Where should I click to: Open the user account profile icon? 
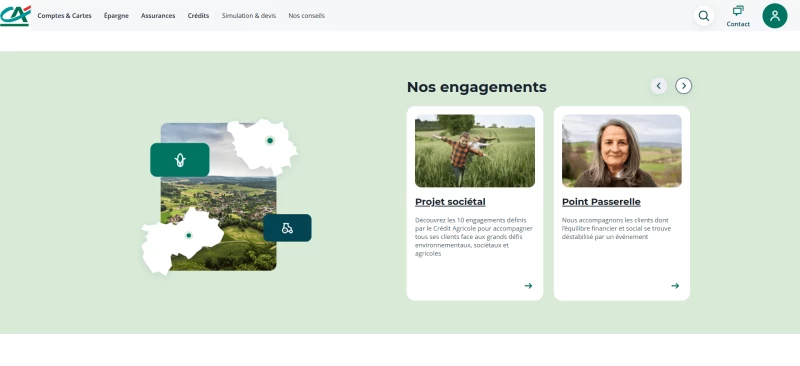774,16
